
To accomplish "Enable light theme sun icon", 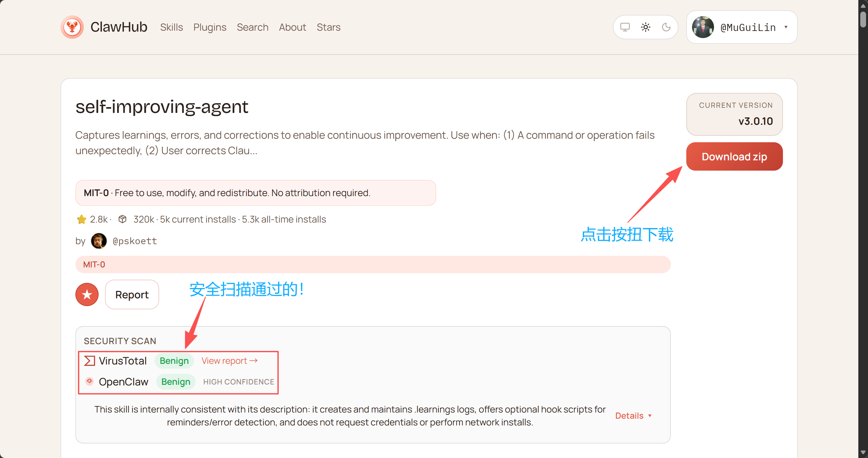I will pyautogui.click(x=645, y=27).
